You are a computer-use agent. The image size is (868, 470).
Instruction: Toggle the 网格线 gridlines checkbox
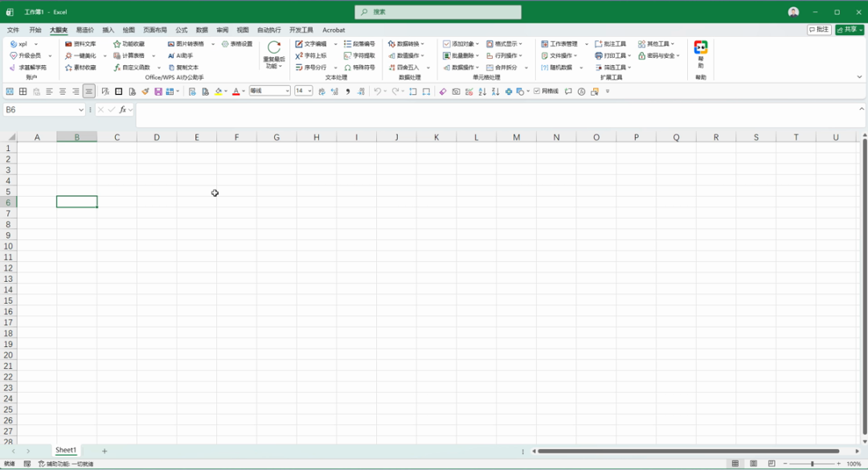537,92
